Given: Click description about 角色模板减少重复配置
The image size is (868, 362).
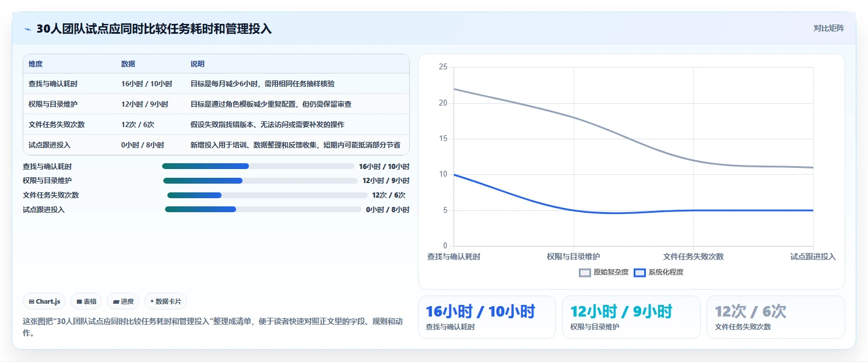Looking at the screenshot, I should [x=271, y=104].
